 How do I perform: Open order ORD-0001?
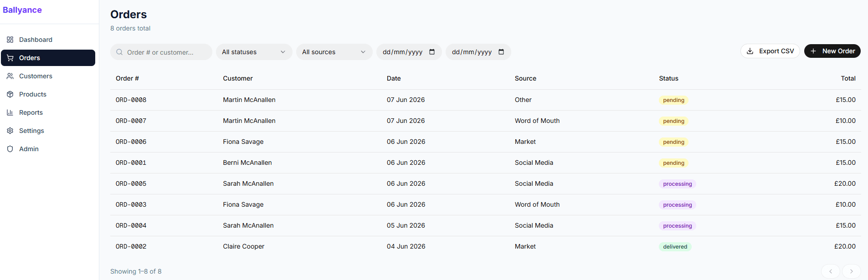tap(131, 163)
